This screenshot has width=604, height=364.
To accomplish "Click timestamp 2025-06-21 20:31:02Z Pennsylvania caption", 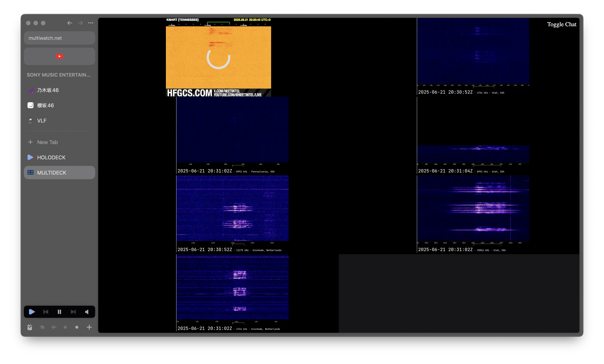I will click(226, 171).
